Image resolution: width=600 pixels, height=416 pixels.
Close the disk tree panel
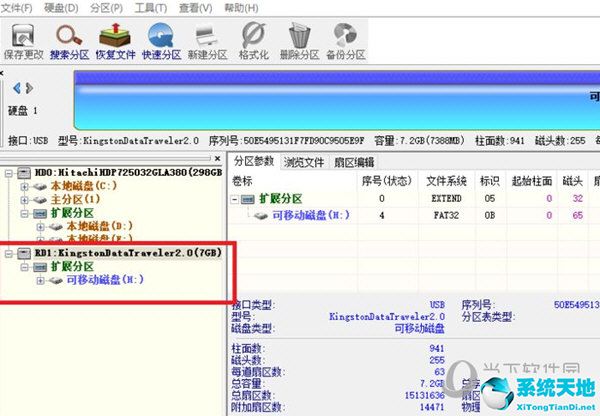click(x=217, y=158)
